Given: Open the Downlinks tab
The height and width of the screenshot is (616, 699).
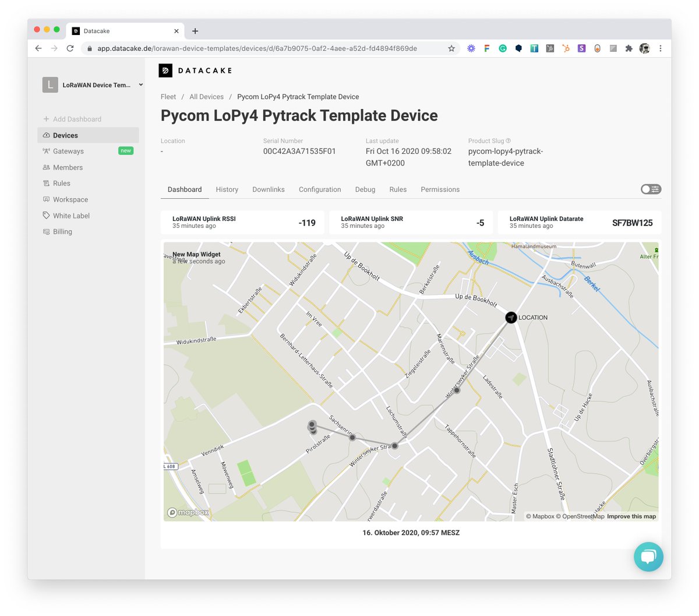Looking at the screenshot, I should click(x=268, y=189).
